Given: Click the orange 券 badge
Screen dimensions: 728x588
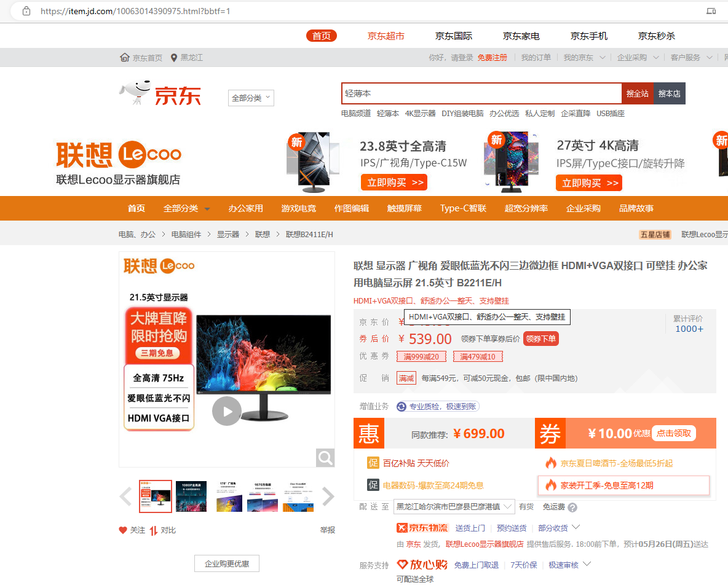Looking at the screenshot, I should (550, 433).
